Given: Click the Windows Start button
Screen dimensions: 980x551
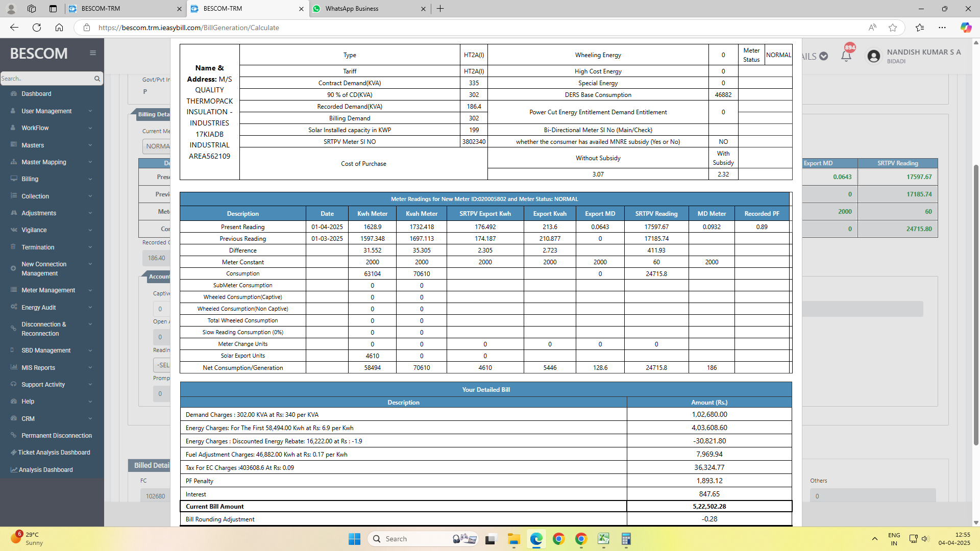Looking at the screenshot, I should [354, 539].
